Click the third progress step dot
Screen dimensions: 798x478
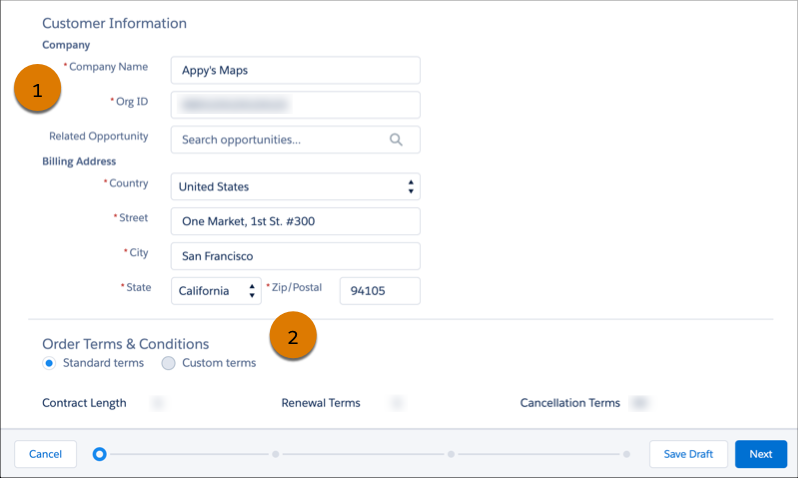[451, 454]
